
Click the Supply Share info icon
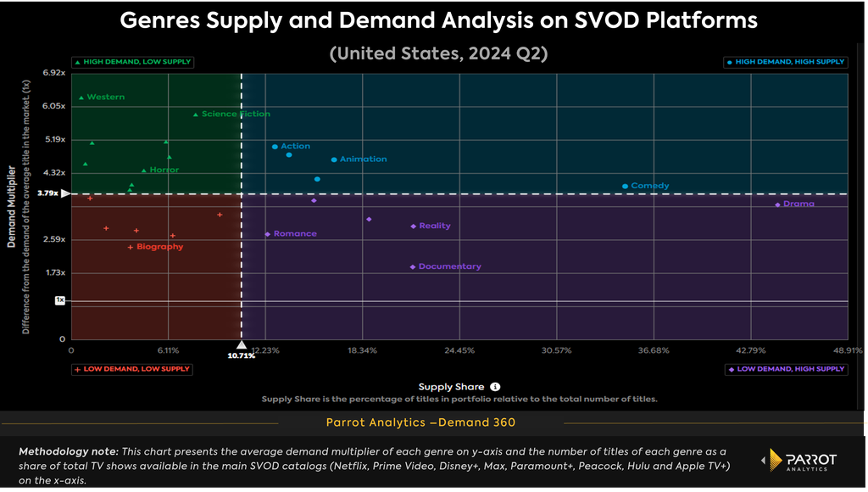495,387
